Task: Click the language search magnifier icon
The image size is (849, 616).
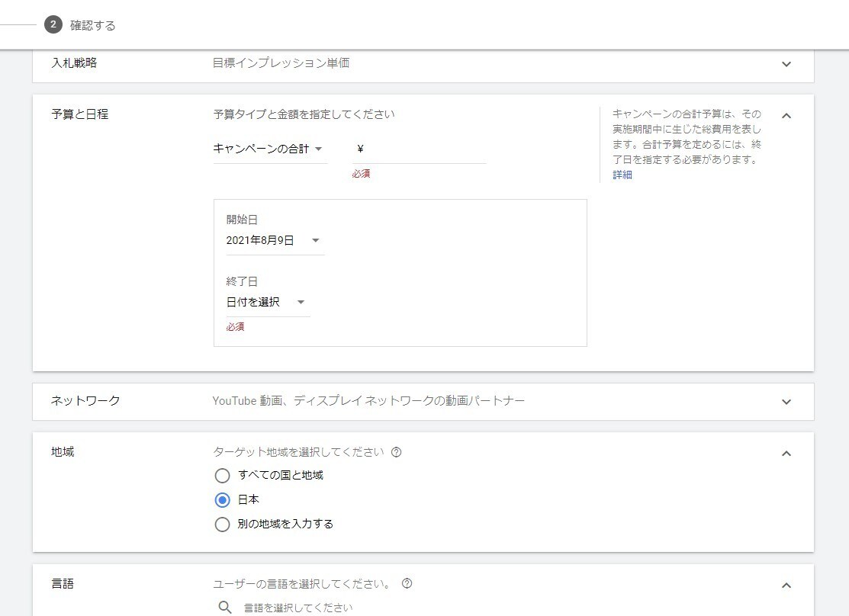Action: click(225, 608)
